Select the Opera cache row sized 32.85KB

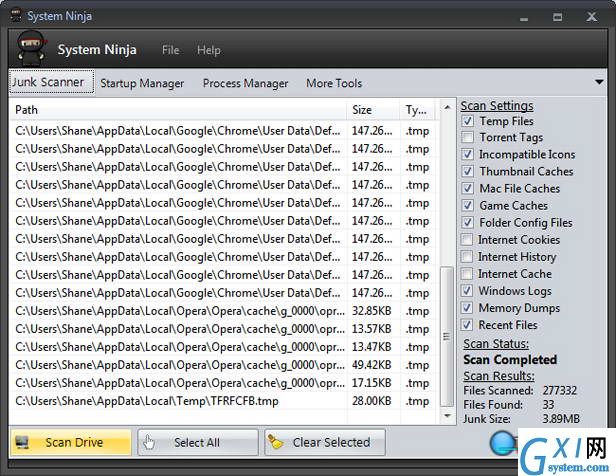point(222,311)
